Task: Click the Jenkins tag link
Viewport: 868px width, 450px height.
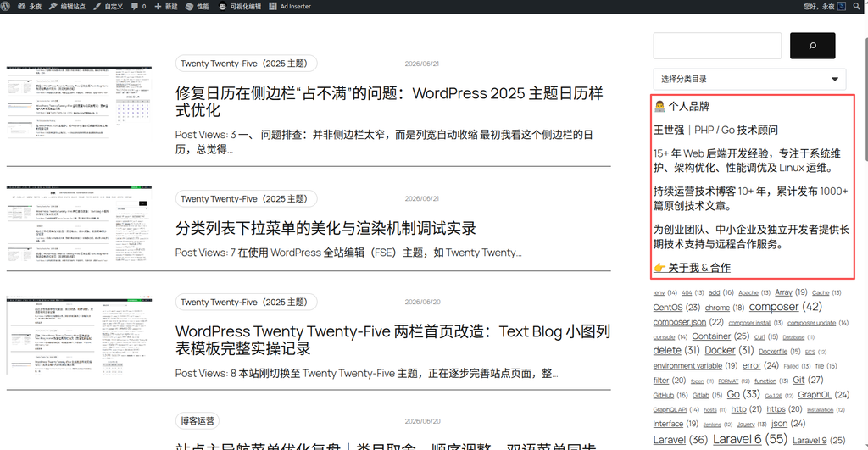Action: [712, 425]
